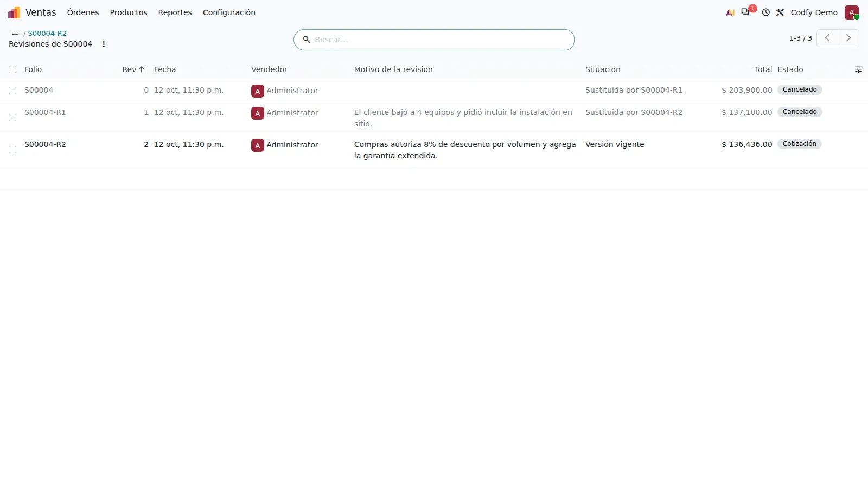
Task: Open the Codfy Demo company switcher
Action: point(814,12)
